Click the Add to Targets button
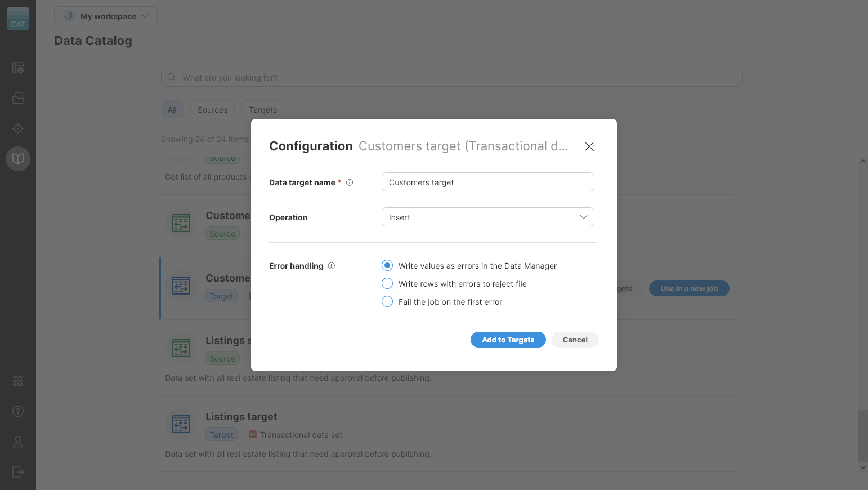Image resolution: width=868 pixels, height=490 pixels. pos(508,340)
